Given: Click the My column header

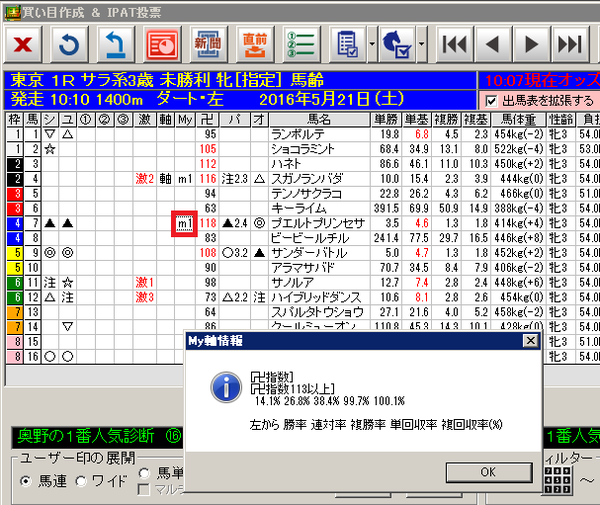Looking at the screenshot, I should tap(185, 119).
